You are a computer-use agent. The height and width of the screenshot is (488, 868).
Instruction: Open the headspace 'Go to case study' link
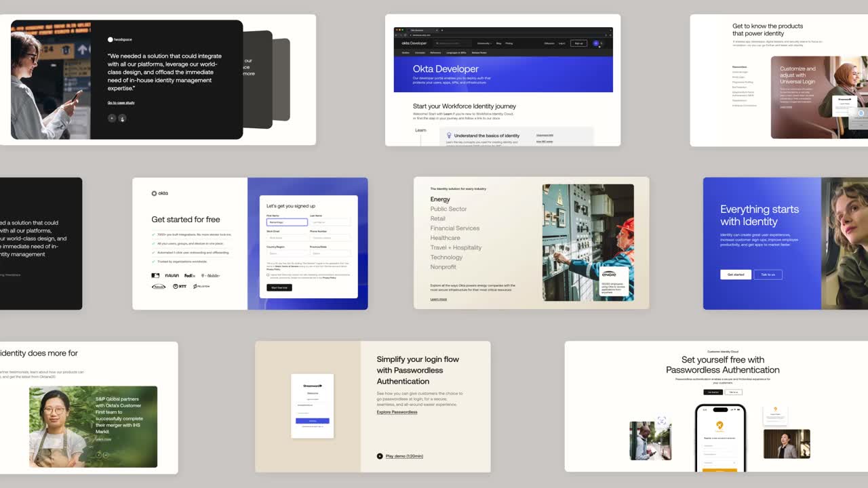121,102
